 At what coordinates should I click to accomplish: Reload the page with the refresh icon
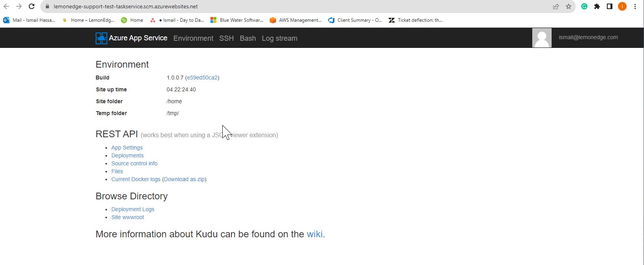(x=32, y=6)
